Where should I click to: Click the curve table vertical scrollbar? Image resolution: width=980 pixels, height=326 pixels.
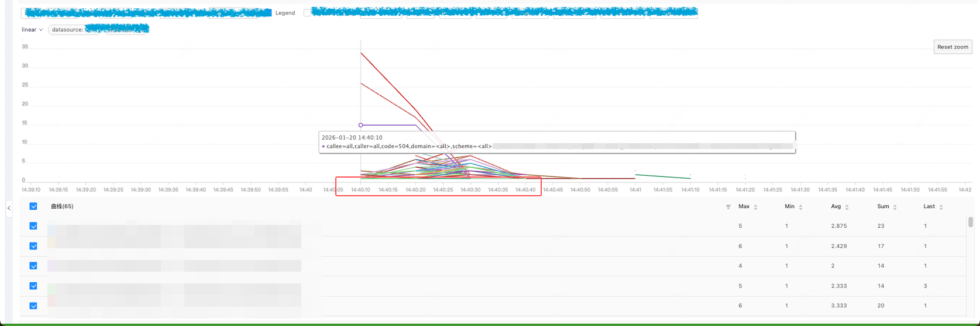pyautogui.click(x=971, y=222)
